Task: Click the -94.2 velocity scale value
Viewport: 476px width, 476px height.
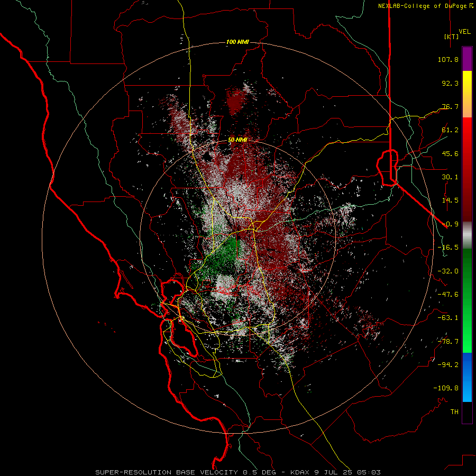Action: click(x=448, y=365)
